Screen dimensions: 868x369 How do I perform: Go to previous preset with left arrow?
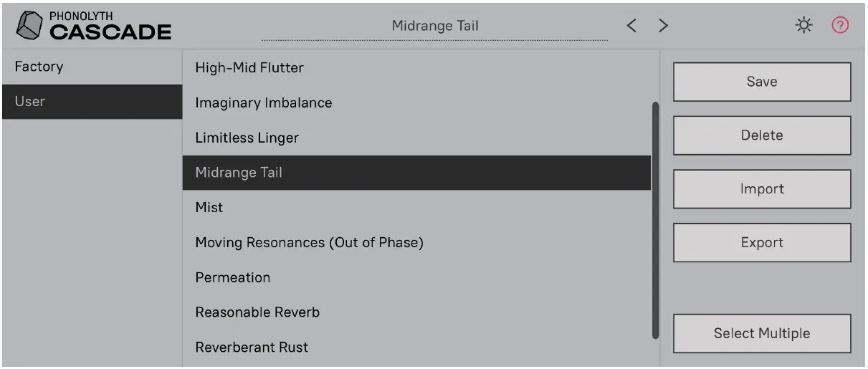click(631, 26)
